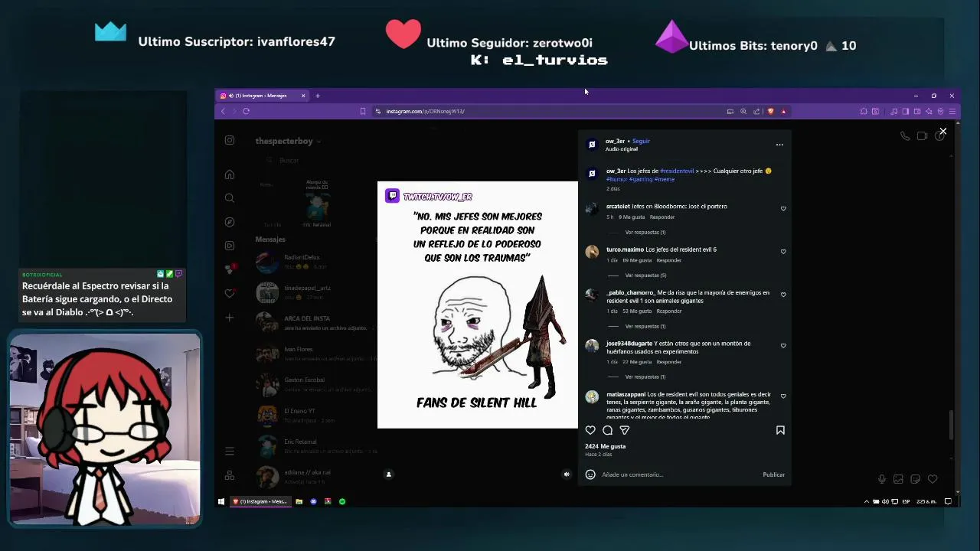Open Reels in the Instagram sidebar

click(x=230, y=246)
